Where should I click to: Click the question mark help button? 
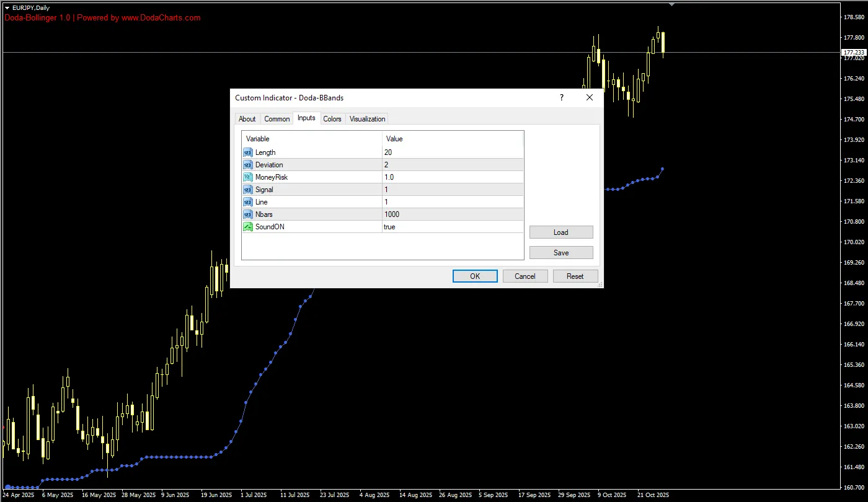(562, 98)
